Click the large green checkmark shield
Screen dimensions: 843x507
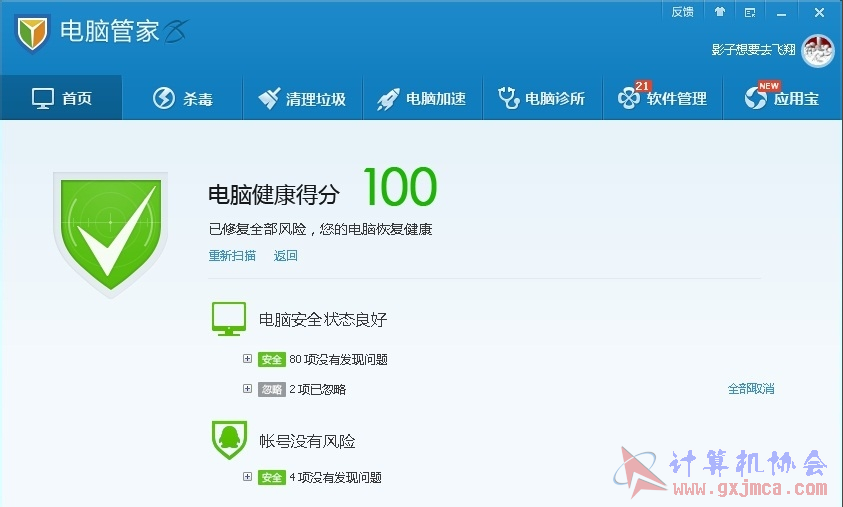111,234
